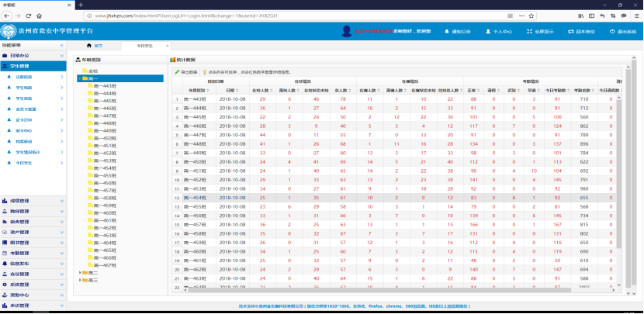The width and height of the screenshot is (644, 314).
Task: Go to browser home page icon
Action: 40,16
